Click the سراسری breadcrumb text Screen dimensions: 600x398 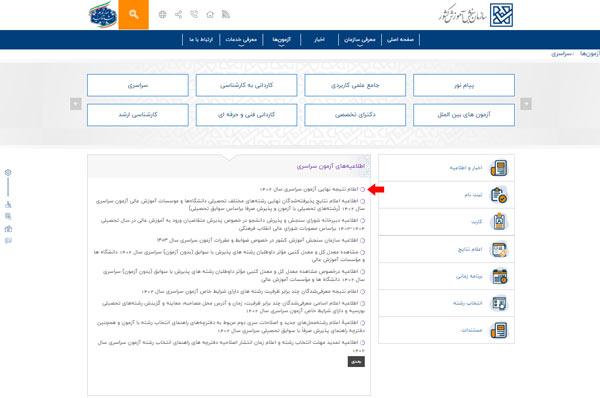pos(561,54)
